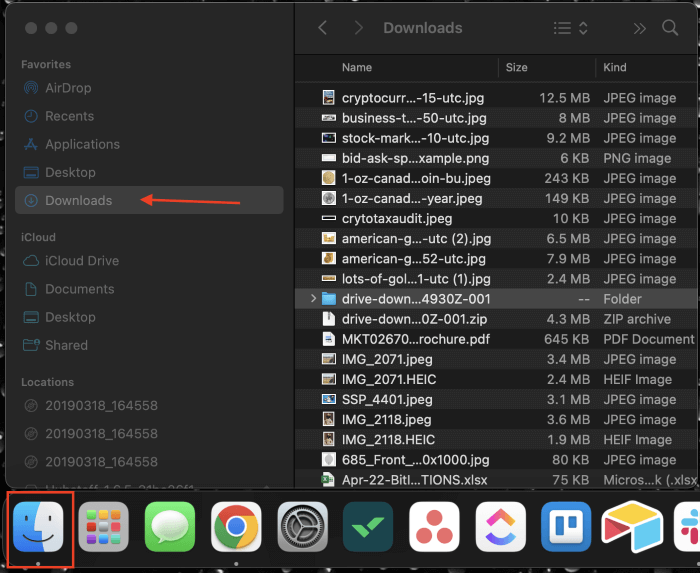Select Apr-22-Bitl...TIONS.xlsx spreadsheet

tap(496, 479)
